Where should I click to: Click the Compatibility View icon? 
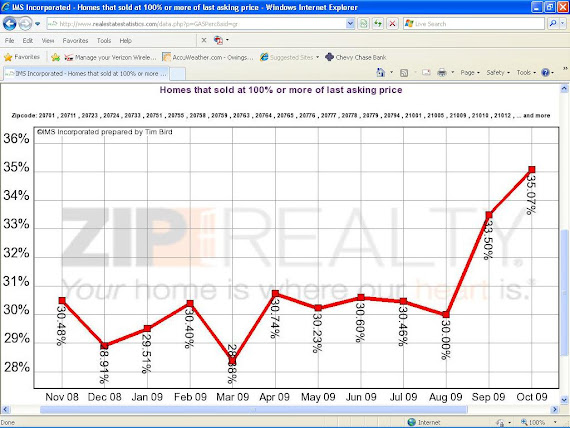[x=363, y=24]
